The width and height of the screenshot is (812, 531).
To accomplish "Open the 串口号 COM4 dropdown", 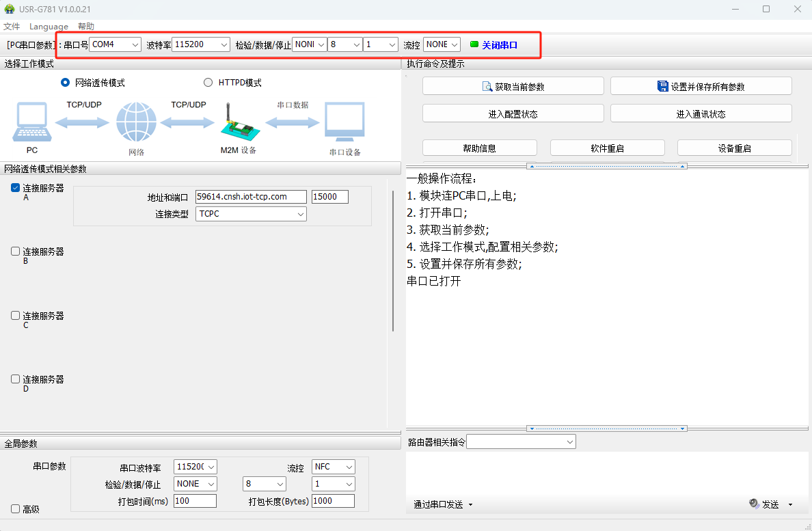I will [x=116, y=44].
